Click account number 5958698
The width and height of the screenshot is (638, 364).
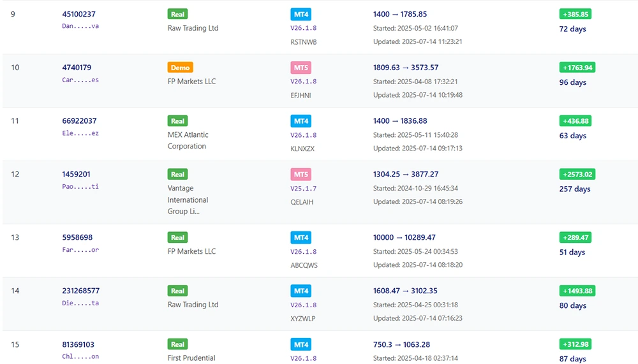coord(77,238)
